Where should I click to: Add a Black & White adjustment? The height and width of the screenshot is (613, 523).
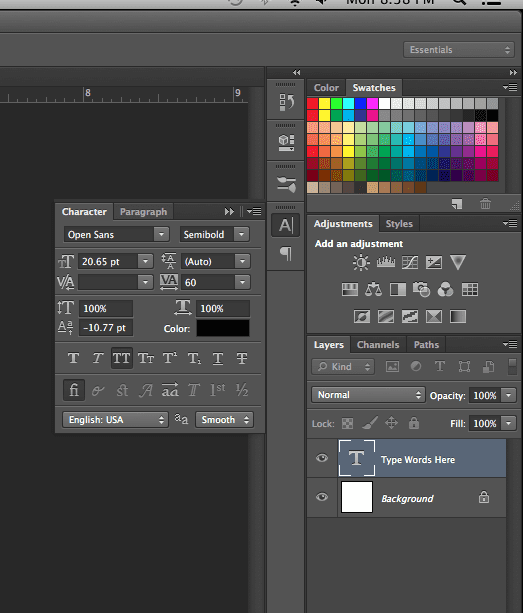[398, 290]
